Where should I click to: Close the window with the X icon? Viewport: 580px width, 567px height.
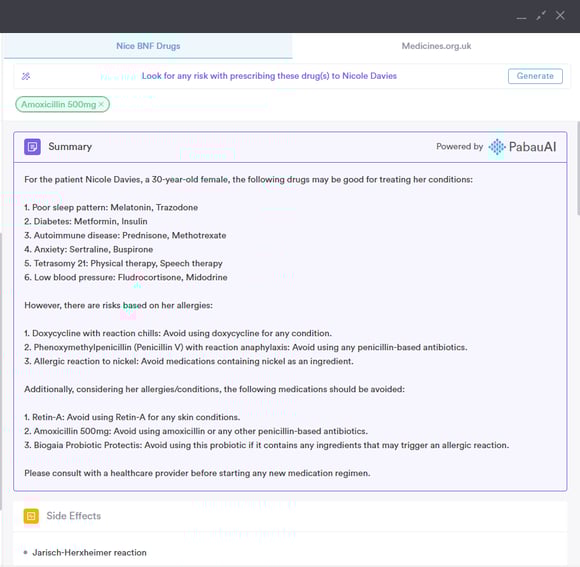point(560,16)
